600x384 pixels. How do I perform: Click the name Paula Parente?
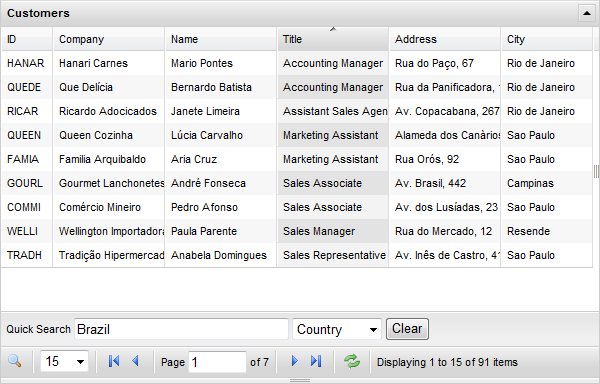point(204,231)
